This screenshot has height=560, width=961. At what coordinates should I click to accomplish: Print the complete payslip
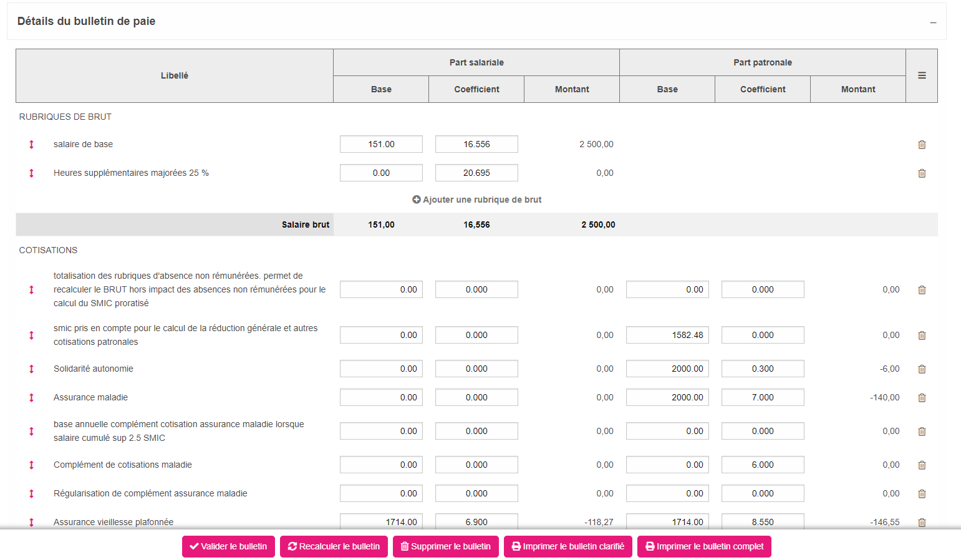tap(704, 546)
